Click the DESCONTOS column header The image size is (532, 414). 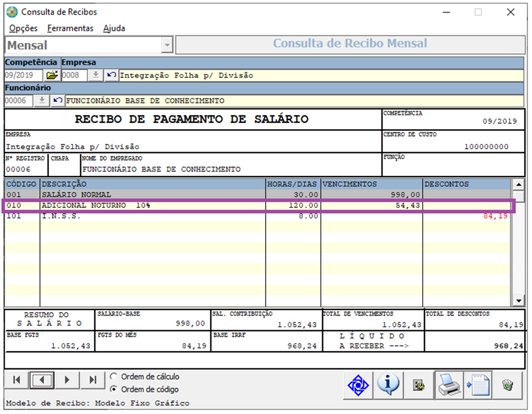coord(467,184)
